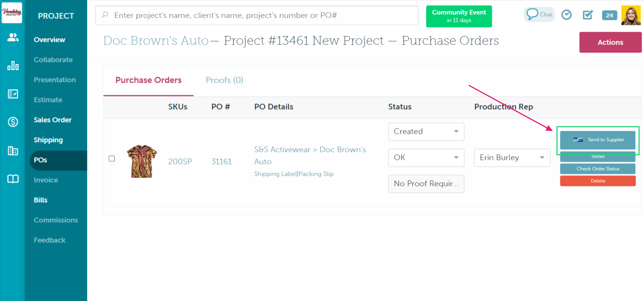Viewport: 644px width, 301px height.
Task: Open the building company sidebar icon
Action: click(x=13, y=151)
